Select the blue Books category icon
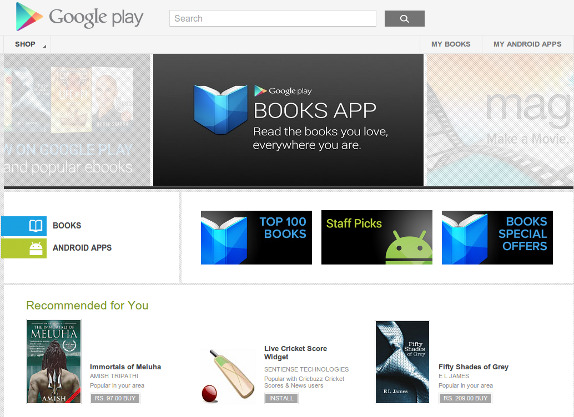The width and height of the screenshot is (574, 417). (x=24, y=226)
